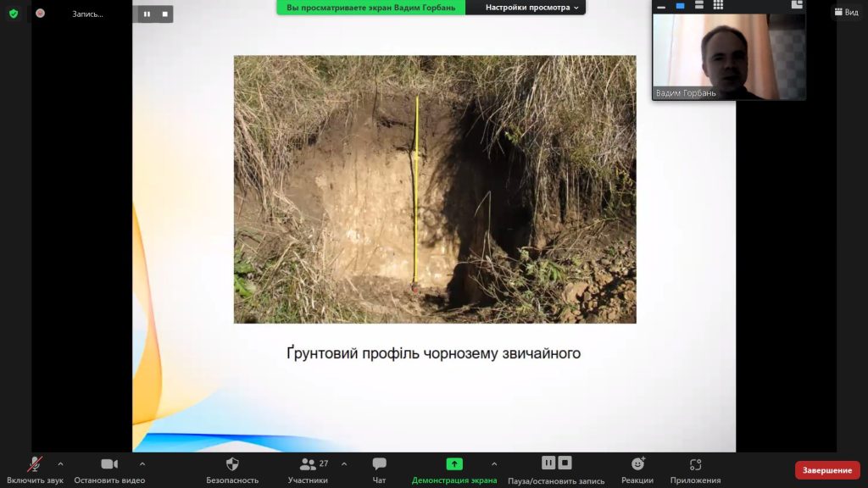
Task: Open the Безопасность security menu
Action: [x=232, y=470]
